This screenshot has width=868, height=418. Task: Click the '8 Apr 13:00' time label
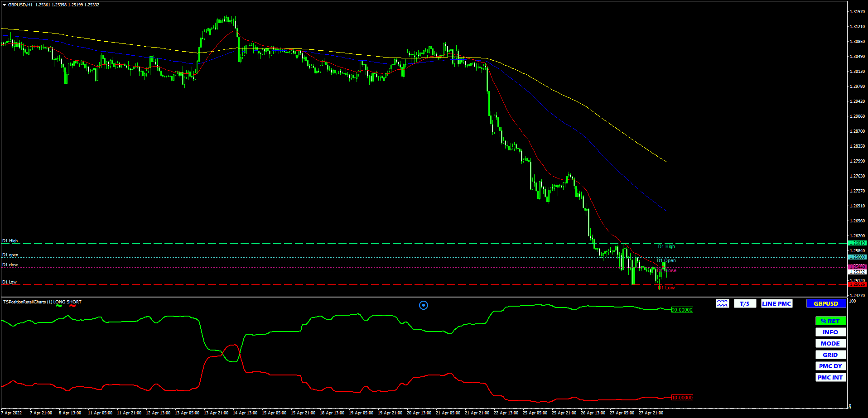click(70, 413)
